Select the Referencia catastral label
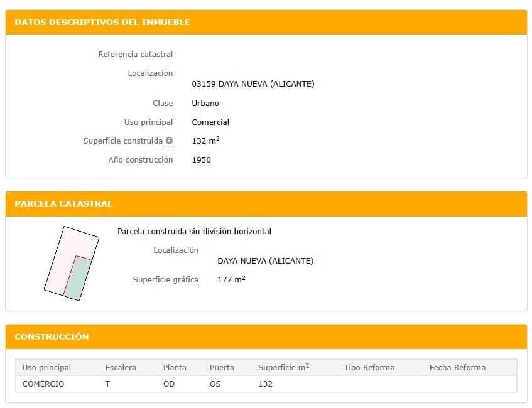The image size is (532, 408). 134,54
